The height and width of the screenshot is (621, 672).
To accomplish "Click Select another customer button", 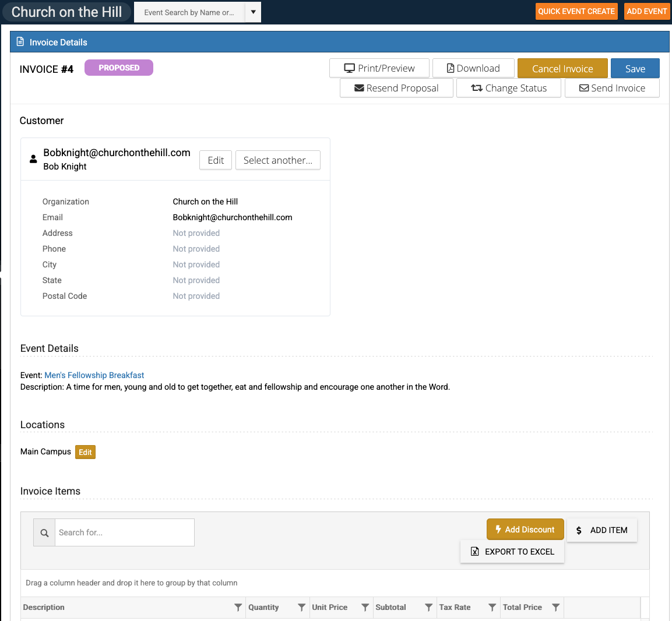I will pos(277,160).
